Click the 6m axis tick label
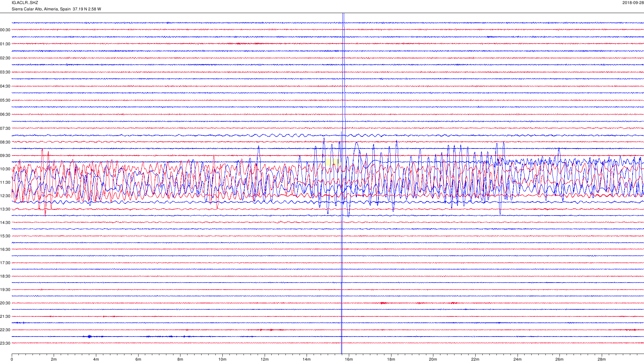The width and height of the screenshot is (644, 362). click(x=138, y=359)
